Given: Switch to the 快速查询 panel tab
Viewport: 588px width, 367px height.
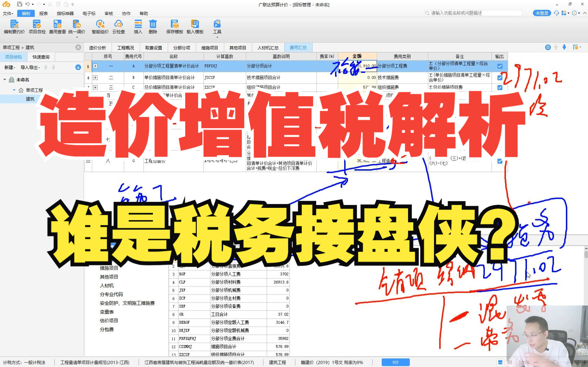Looking at the screenshot, I should pos(41,57).
